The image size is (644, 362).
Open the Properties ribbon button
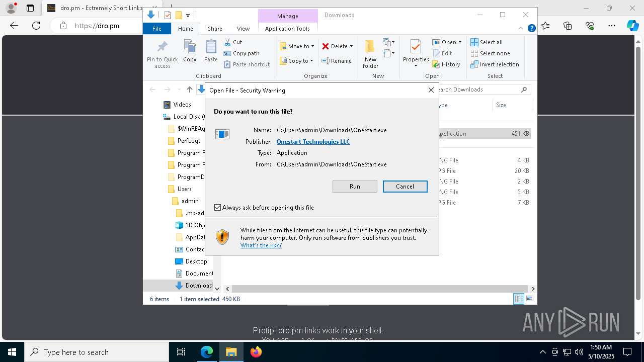click(416, 53)
